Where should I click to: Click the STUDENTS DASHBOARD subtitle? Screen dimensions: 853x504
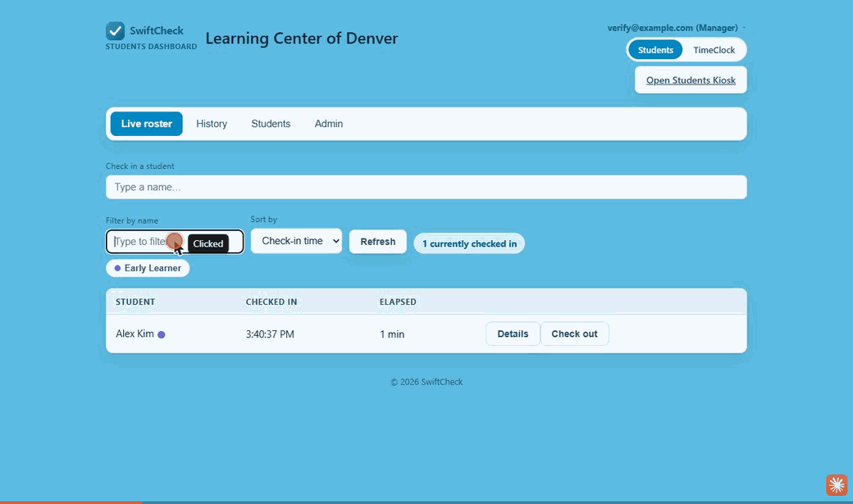pyautogui.click(x=151, y=47)
